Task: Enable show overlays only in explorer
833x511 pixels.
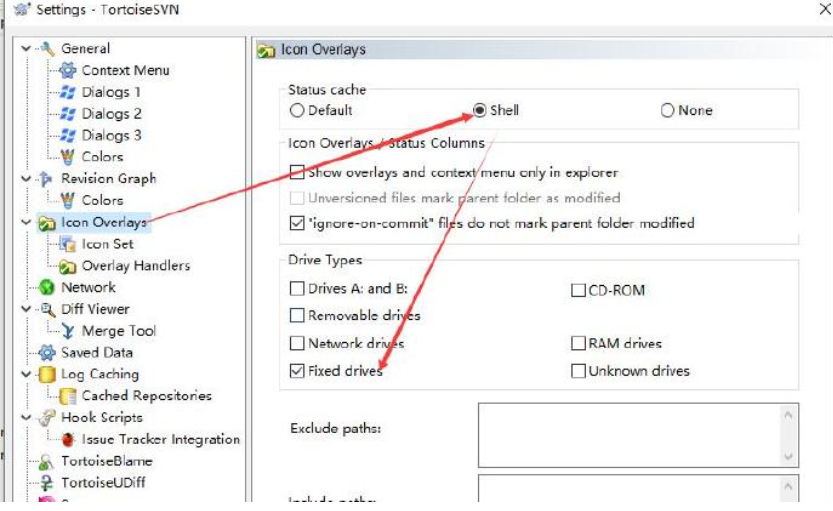Action: [297, 172]
